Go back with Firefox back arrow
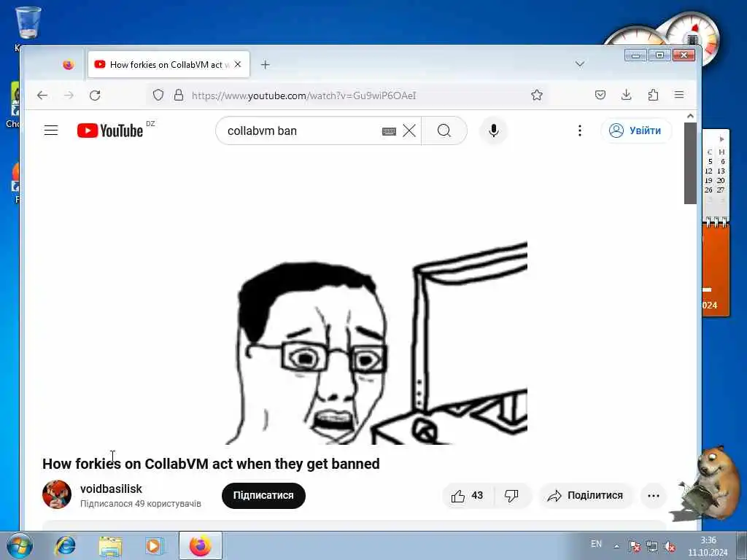The image size is (747, 560). [x=42, y=96]
